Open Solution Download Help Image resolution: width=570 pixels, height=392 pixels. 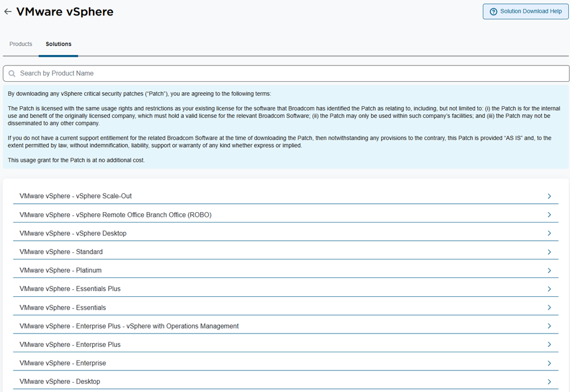[525, 12]
